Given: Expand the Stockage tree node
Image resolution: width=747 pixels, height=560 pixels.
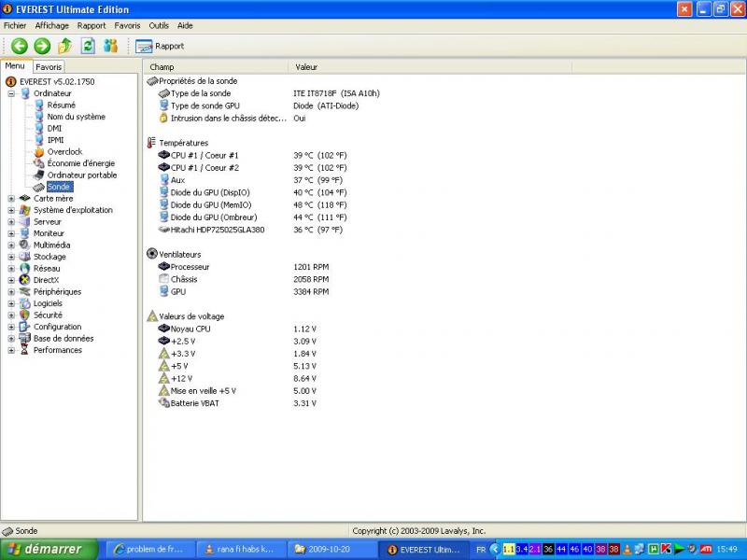Looking at the screenshot, I should point(11,257).
